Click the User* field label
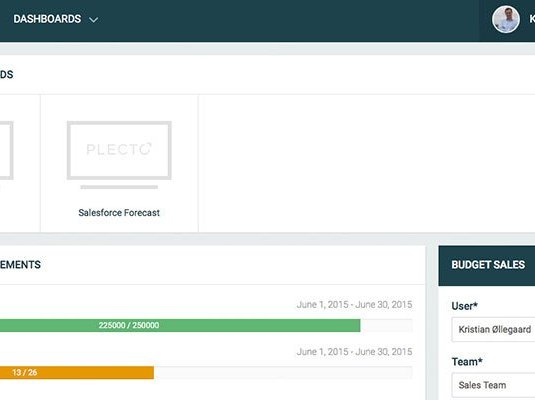 tap(464, 306)
